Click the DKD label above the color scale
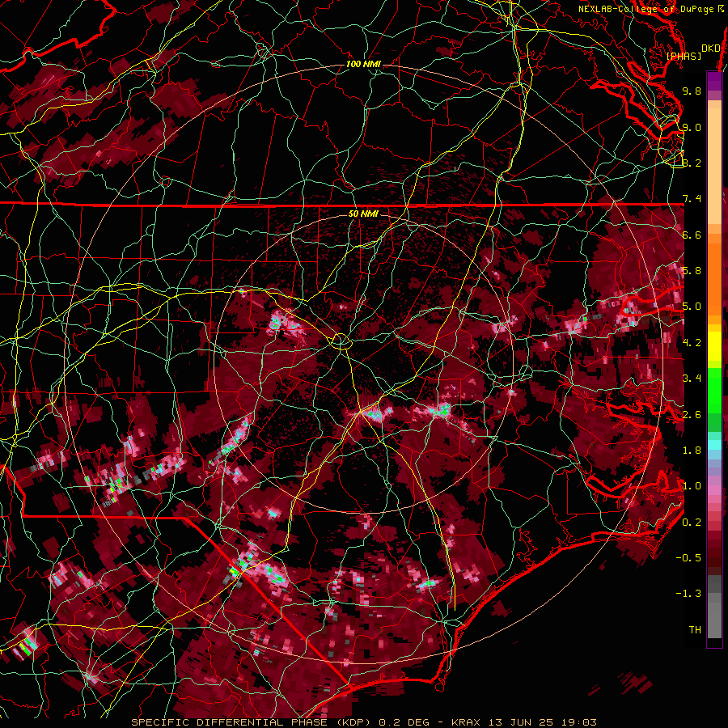Screen dimensions: 728x728 point(710,49)
